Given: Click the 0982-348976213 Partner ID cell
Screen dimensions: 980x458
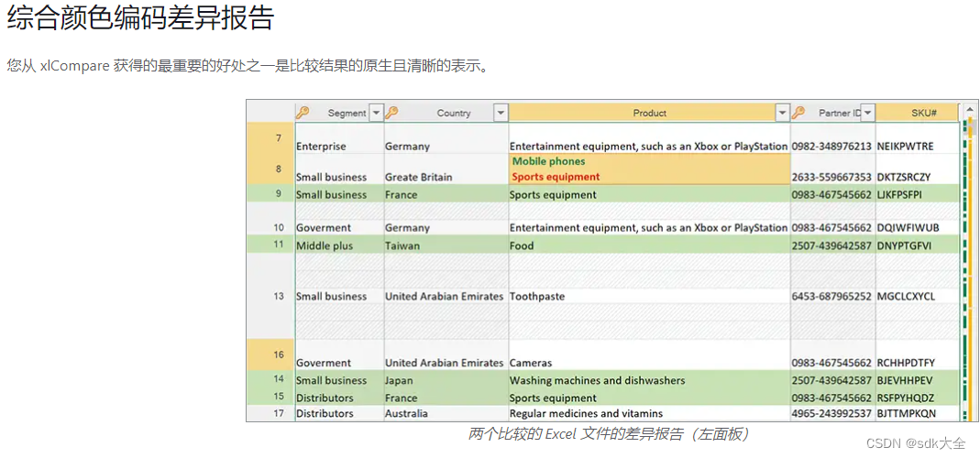Looking at the screenshot, I should tap(832, 138).
